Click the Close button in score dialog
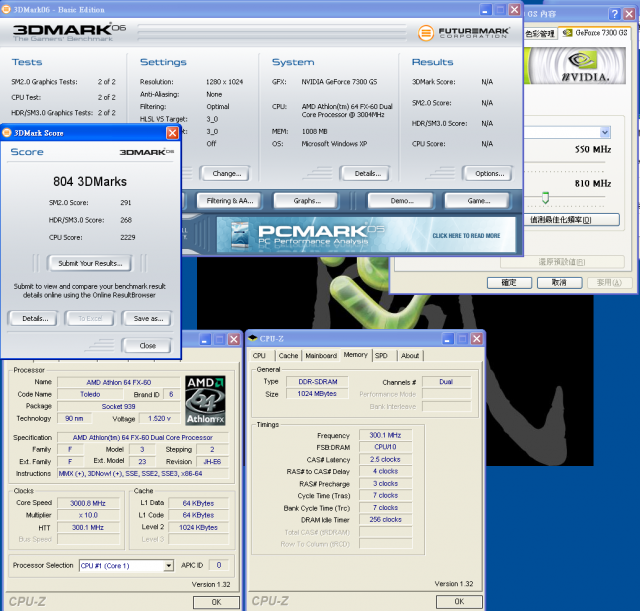The width and height of the screenshot is (640, 611). (147, 346)
